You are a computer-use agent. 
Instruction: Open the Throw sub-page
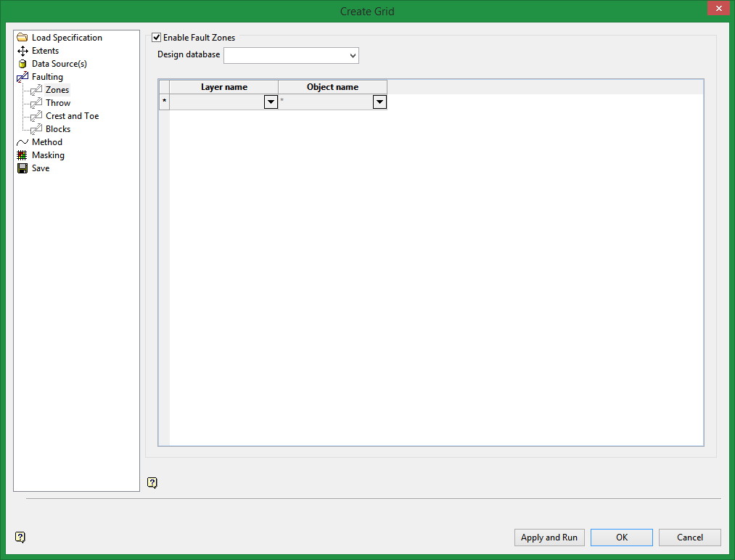tap(57, 103)
